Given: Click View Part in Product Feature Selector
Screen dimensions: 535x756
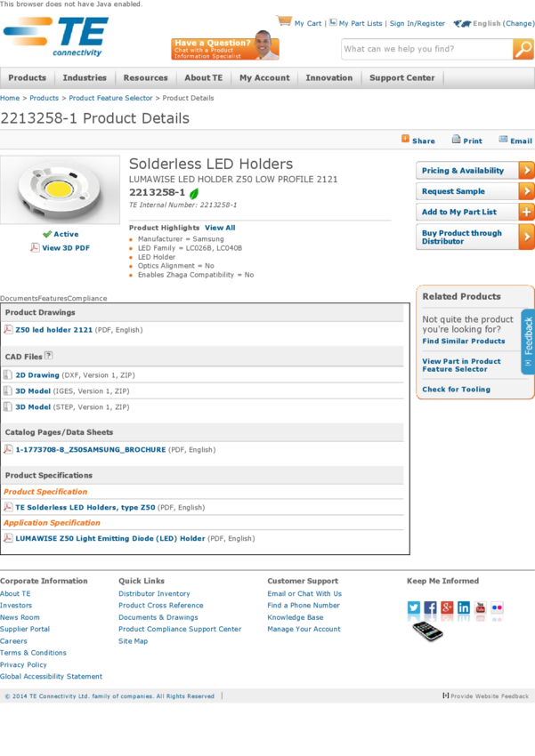Looking at the screenshot, I should (461, 365).
